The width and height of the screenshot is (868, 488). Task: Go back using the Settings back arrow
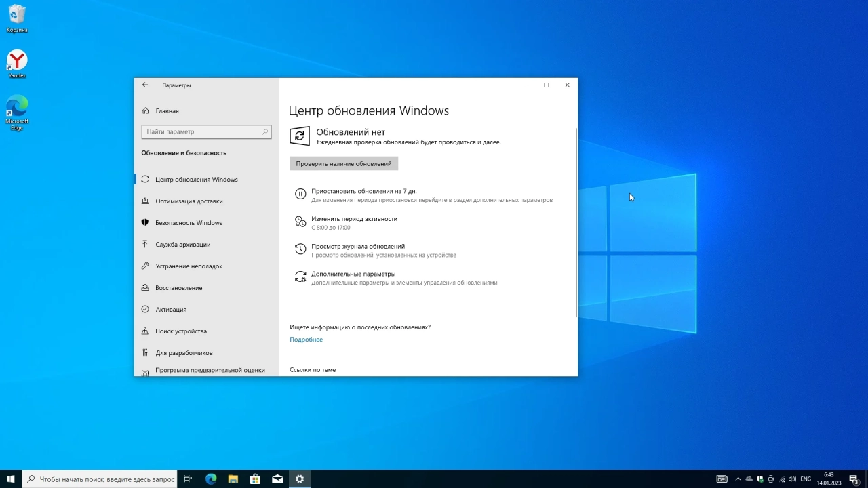coord(145,85)
